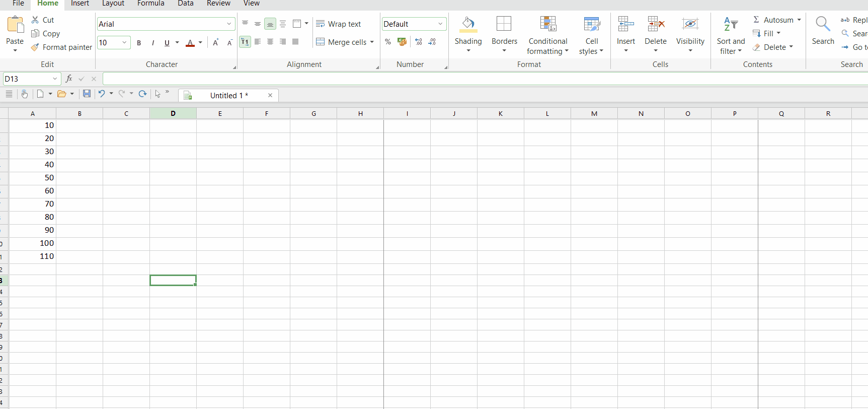This screenshot has height=409, width=868.
Task: Apply the yellow Shading fill color
Action: 468,24
